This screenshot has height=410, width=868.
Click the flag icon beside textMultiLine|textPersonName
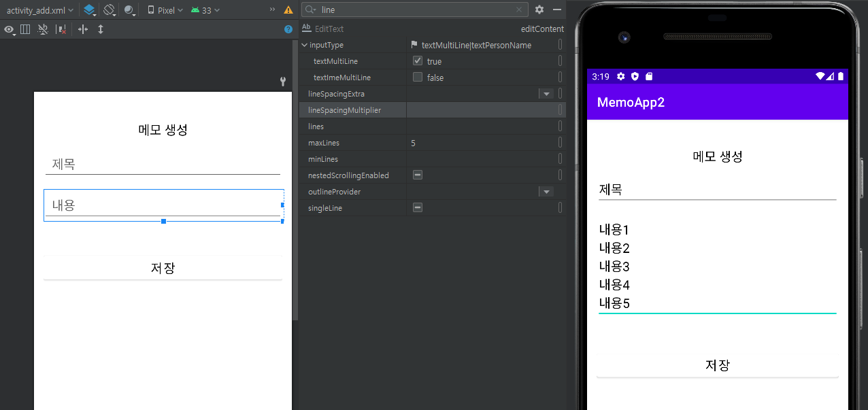414,45
